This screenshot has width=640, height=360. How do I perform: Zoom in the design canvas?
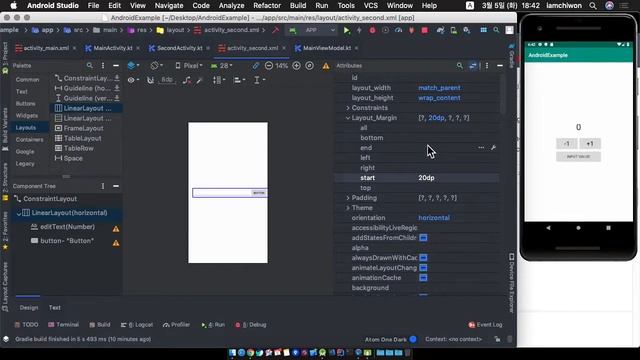[297, 66]
